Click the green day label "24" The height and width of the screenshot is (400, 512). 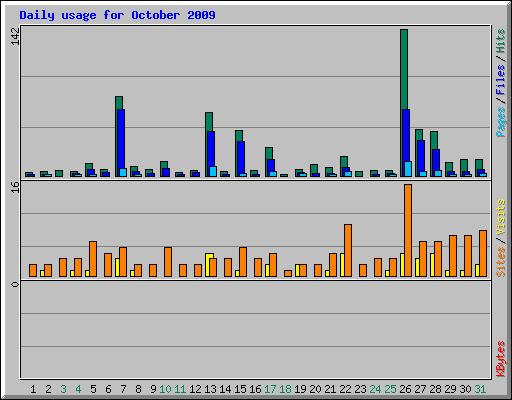375,389
